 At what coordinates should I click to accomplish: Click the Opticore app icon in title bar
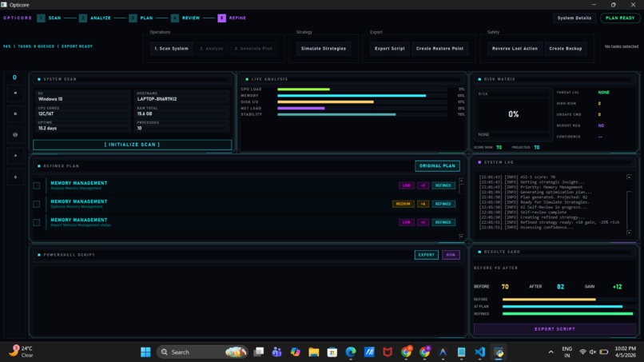[4, 5]
